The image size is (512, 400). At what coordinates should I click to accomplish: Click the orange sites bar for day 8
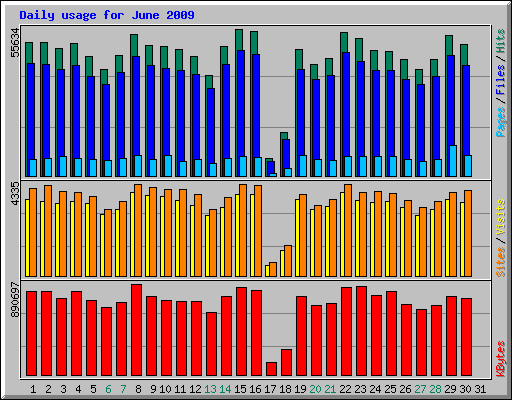(138, 230)
